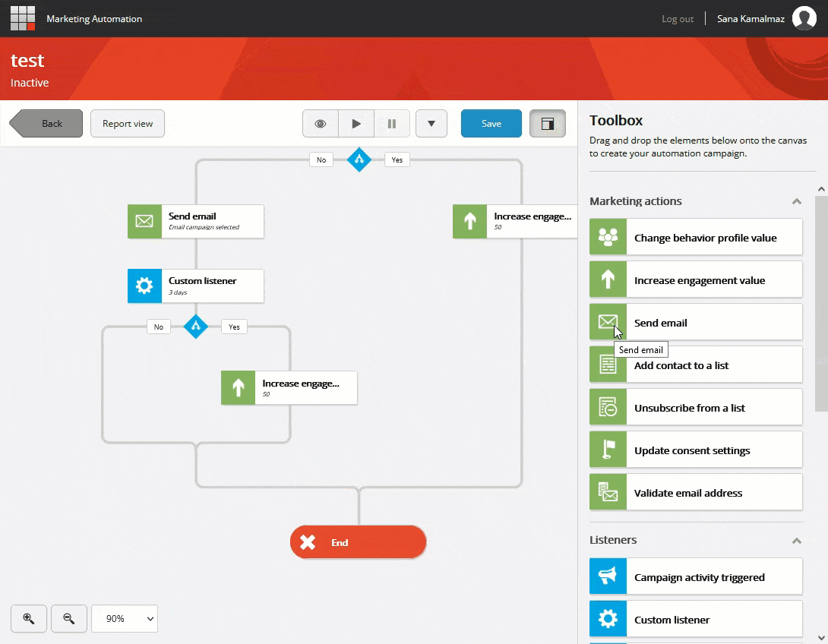Screen dimensions: 828x644
Task: Zoom out on the canvas
Action: [x=69, y=619]
